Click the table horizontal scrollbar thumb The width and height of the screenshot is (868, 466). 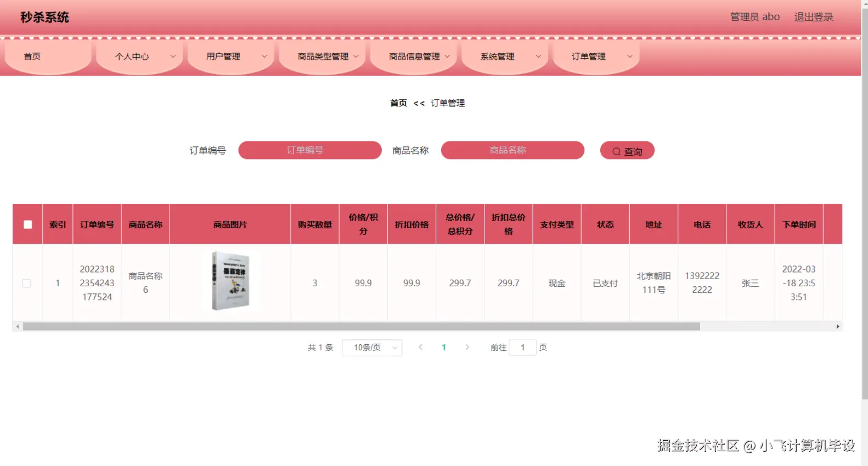click(x=361, y=327)
